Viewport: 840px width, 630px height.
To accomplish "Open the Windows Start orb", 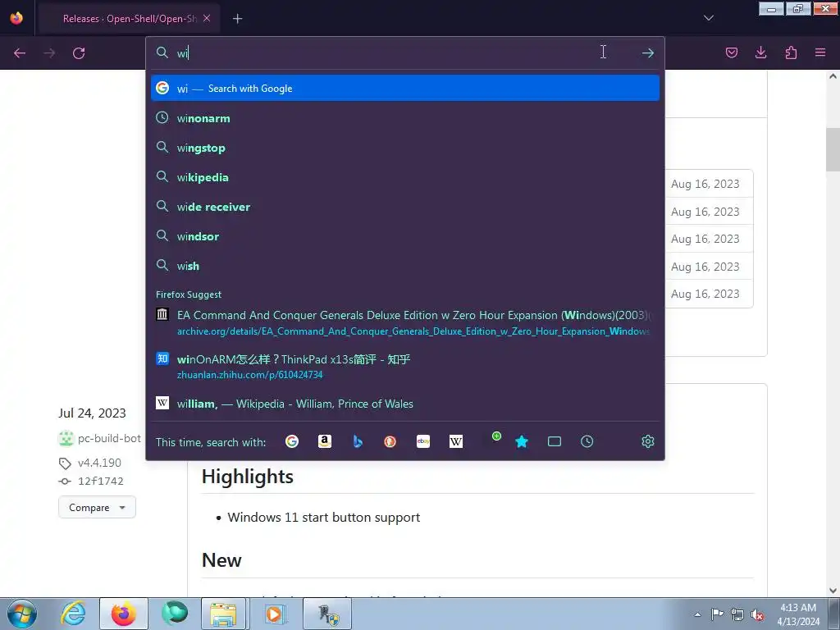I will (x=22, y=614).
